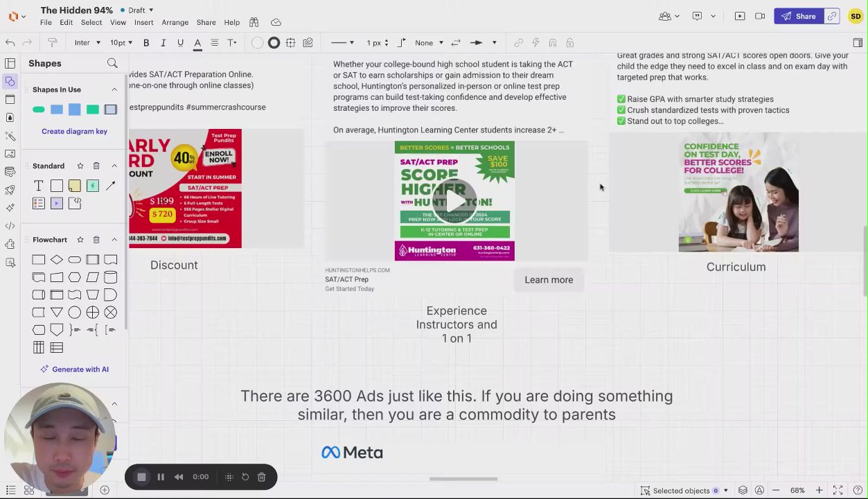Toggle underline text formatting
Image resolution: width=868 pixels, height=499 pixels.
[x=180, y=43]
